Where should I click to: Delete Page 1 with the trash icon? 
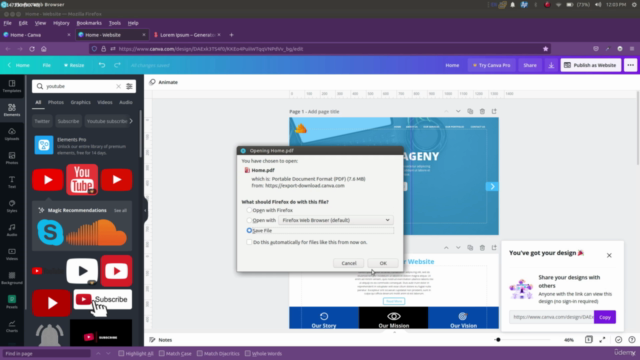tap(482, 111)
